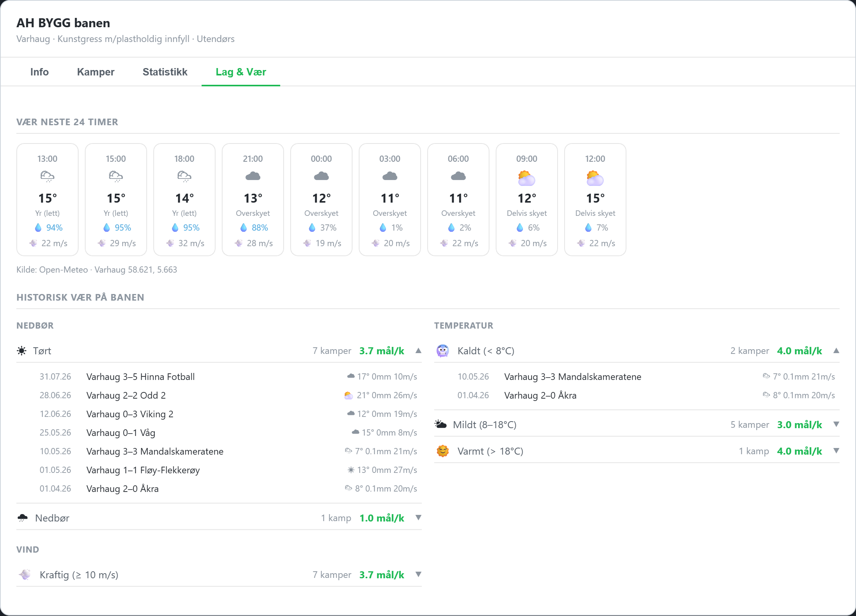Click the cloud icon in the Hinna Fotball row
This screenshot has width=856, height=616.
[351, 376]
